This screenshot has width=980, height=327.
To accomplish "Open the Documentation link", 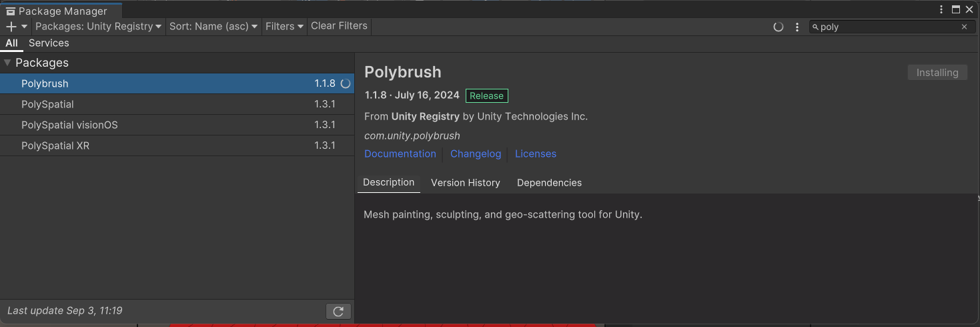I will (x=400, y=153).
